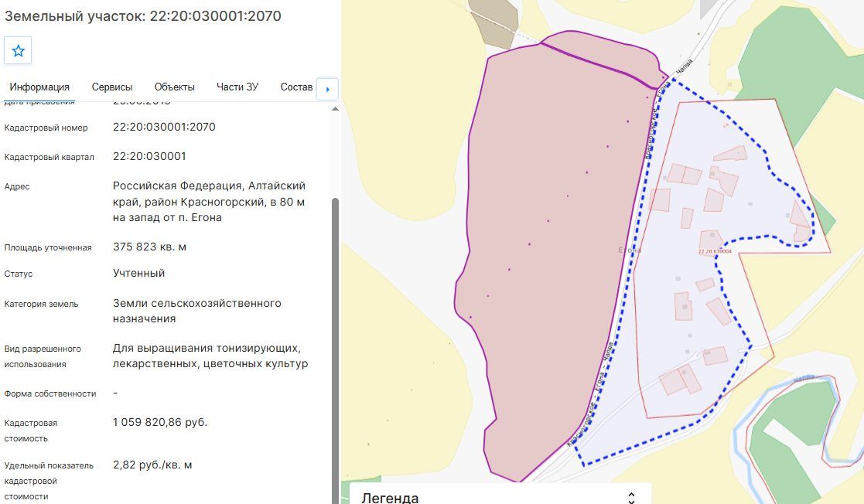Click quarter label 22:20:030004 on the map
This screenshot has height=504, width=864.
pos(715,251)
